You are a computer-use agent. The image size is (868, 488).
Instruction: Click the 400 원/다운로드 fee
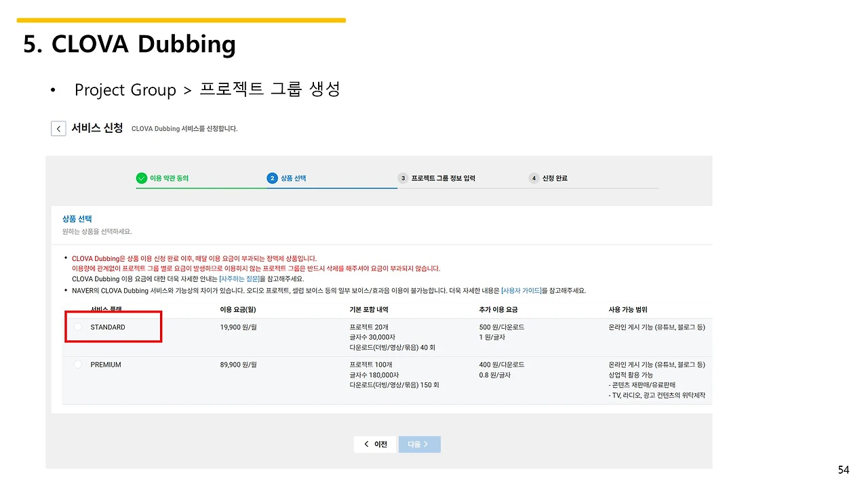[502, 365]
